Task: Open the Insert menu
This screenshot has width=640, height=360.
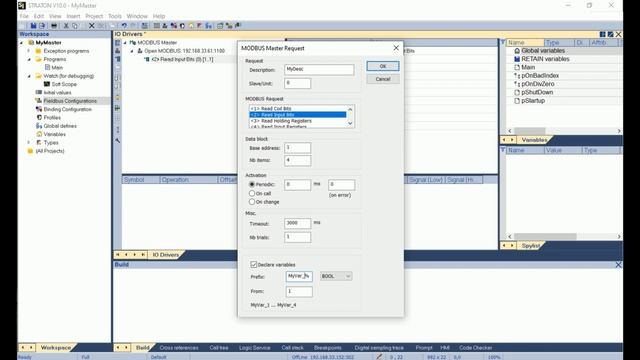Action: [x=73, y=16]
